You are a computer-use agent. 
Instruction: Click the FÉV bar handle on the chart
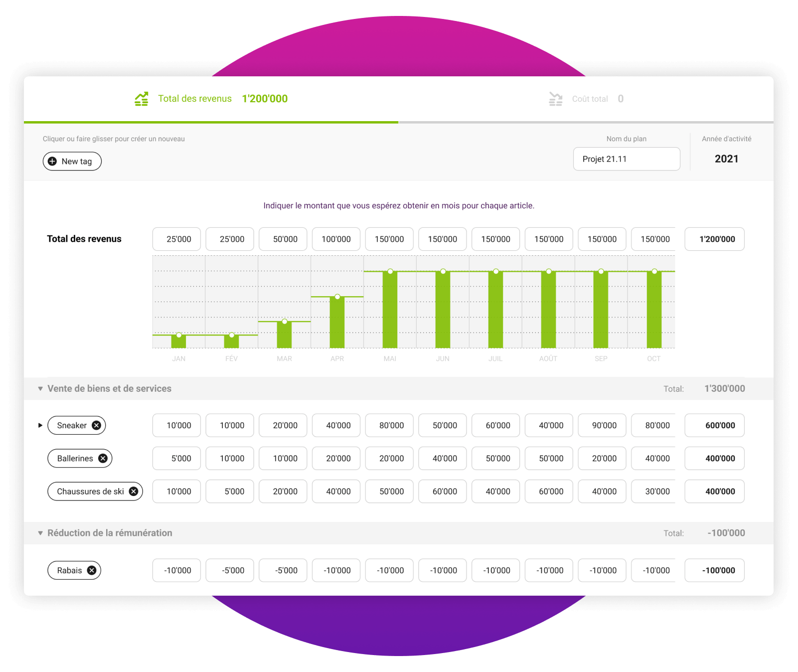232,335
